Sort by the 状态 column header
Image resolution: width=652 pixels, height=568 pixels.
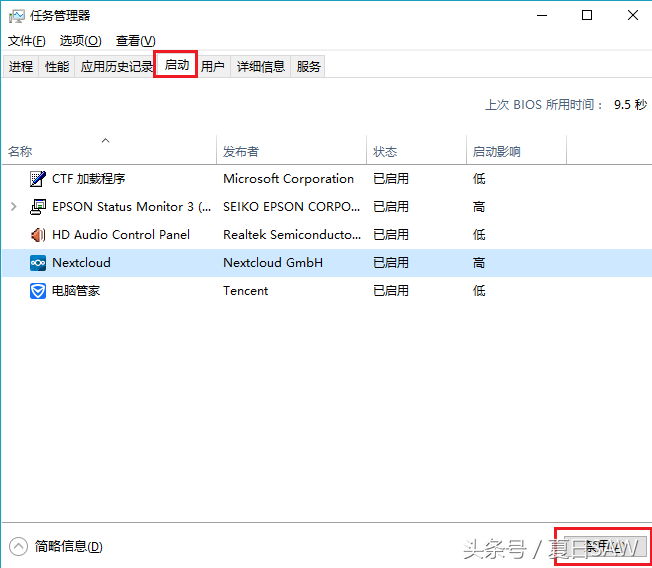pos(416,151)
